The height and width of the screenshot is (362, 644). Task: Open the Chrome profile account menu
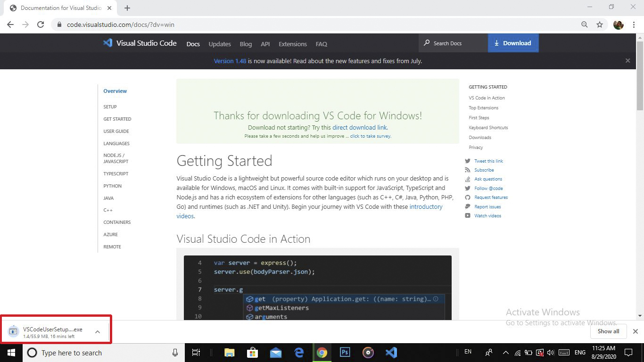click(618, 25)
